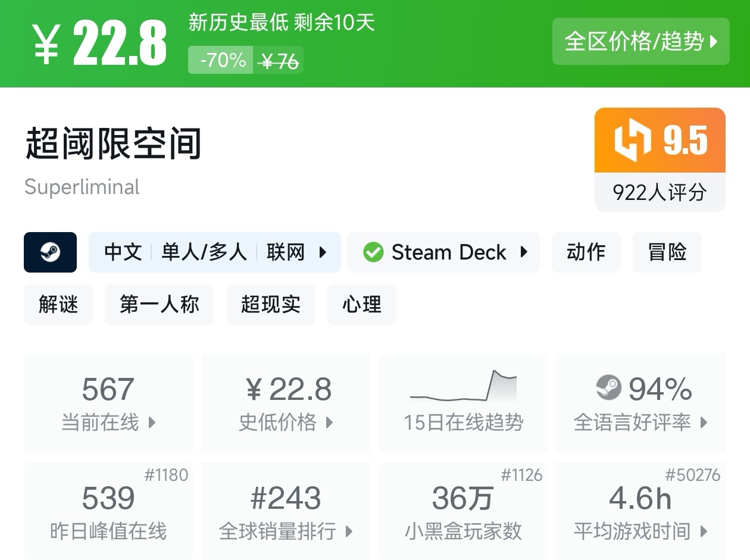Click the green Steam Deck verified checkmark
Screen dimensions: 750x560
tap(373, 252)
